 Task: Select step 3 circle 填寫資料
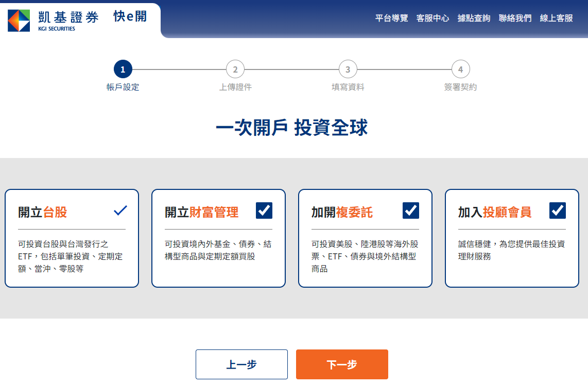348,69
